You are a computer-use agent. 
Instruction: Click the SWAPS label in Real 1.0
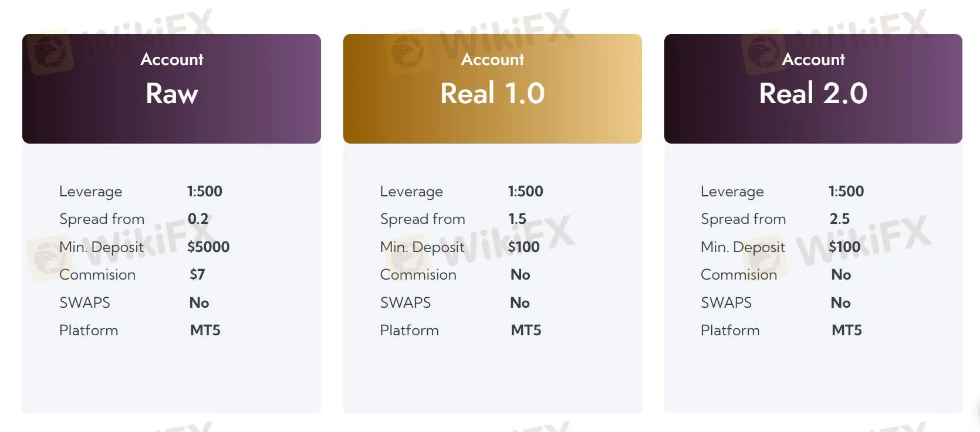point(405,302)
